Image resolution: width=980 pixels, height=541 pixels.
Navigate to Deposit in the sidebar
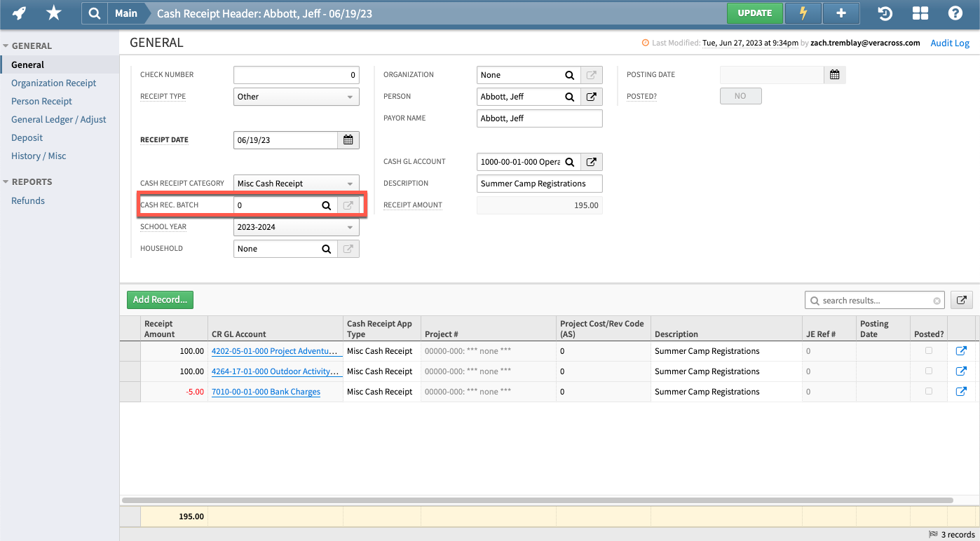[27, 137]
